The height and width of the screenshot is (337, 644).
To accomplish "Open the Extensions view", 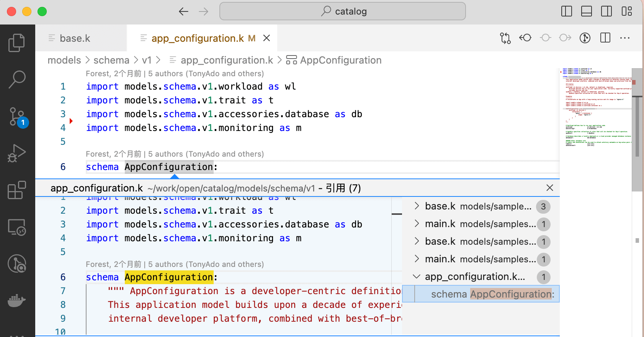I will pos(17,190).
